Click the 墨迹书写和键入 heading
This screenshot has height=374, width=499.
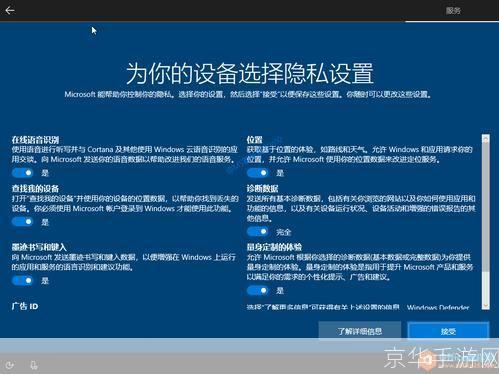pyautogui.click(x=39, y=247)
